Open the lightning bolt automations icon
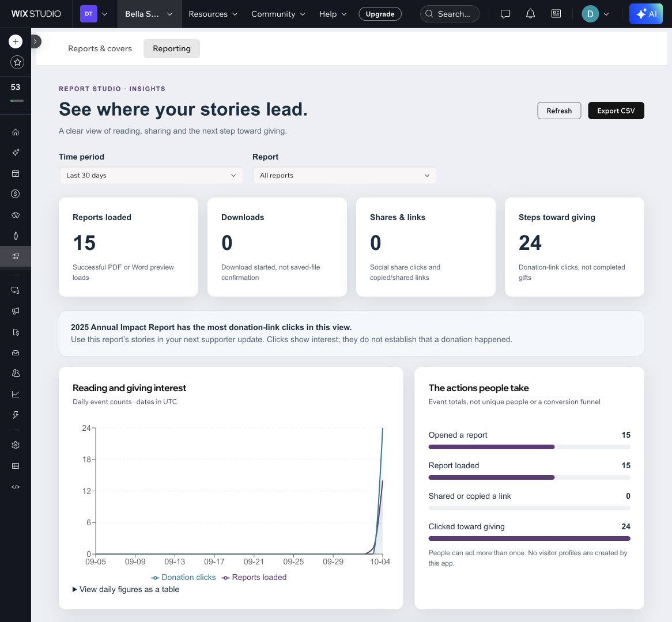The image size is (672, 622). [x=16, y=415]
